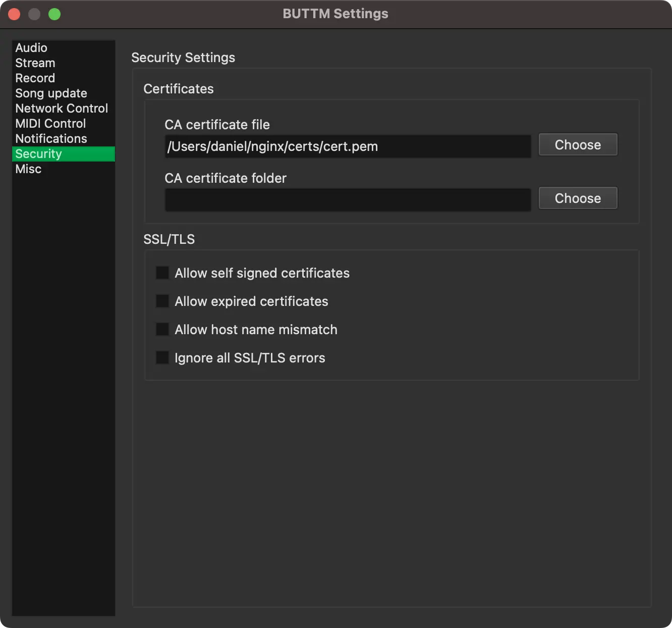Image resolution: width=672 pixels, height=628 pixels.
Task: Open the MIDI Control settings
Action: 50,123
